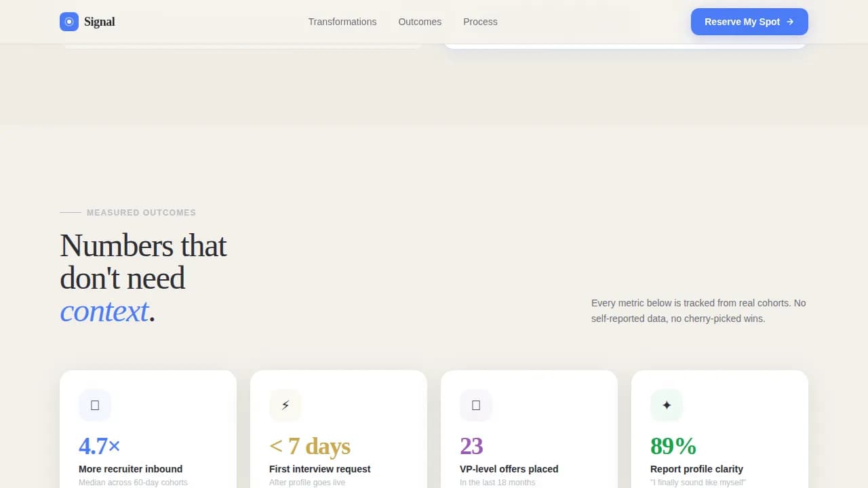This screenshot has width=868, height=488.
Task: Click the icon on VP-level offers card
Action: (x=476, y=405)
